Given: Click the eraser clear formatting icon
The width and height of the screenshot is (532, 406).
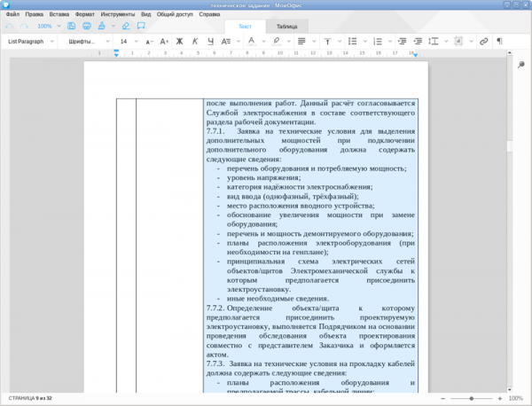Looking at the screenshot, I should click(x=127, y=26).
